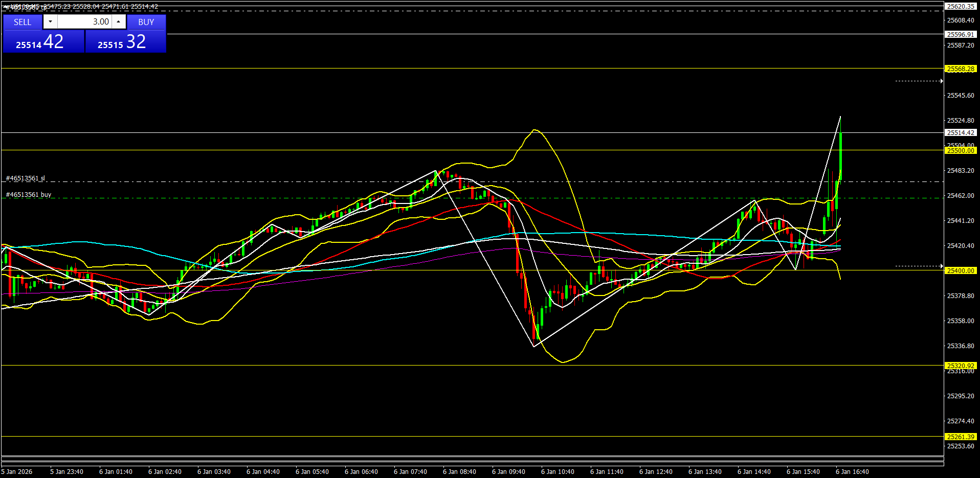Increase lot volume with the up arrow
The image size is (980, 478).
tap(119, 21)
